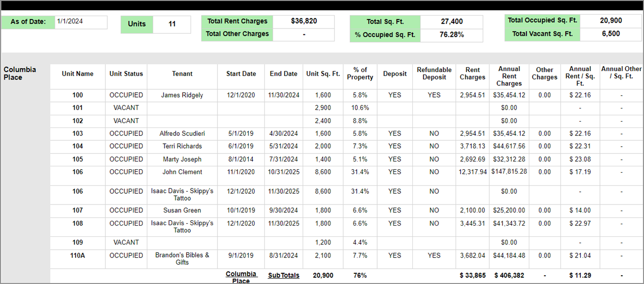Select the Annual Rent Charges column header
Viewport: 644px width, 284px height.
pyautogui.click(x=509, y=77)
